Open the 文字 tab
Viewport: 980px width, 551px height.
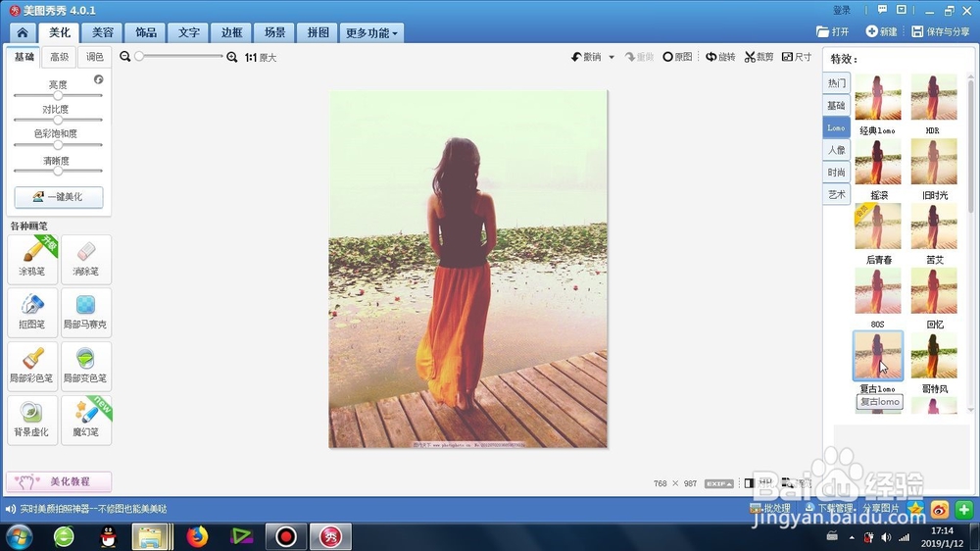point(189,32)
